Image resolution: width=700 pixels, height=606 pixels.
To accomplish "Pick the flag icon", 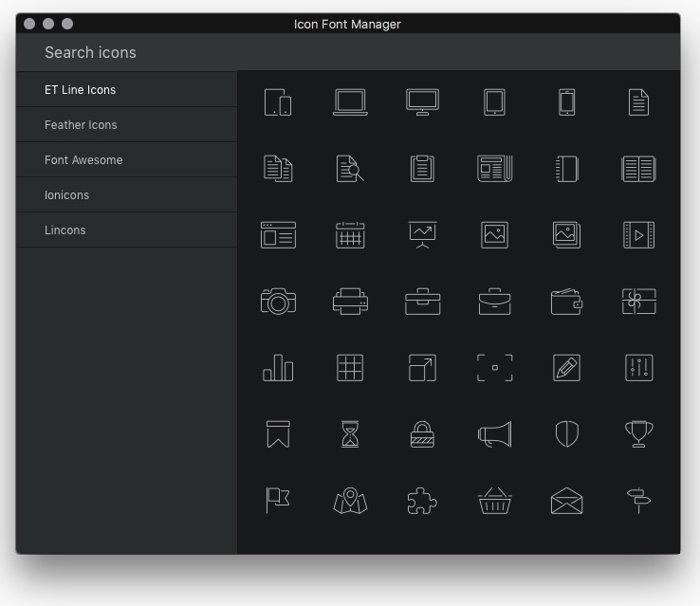I will click(278, 500).
